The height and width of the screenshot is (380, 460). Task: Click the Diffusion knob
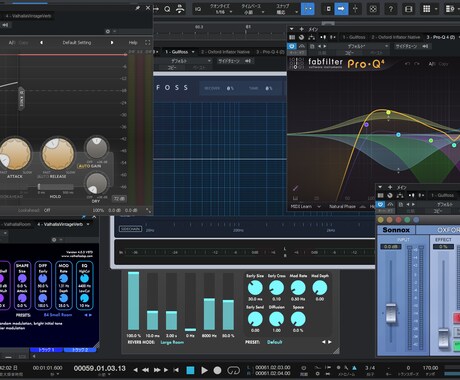(x=276, y=319)
